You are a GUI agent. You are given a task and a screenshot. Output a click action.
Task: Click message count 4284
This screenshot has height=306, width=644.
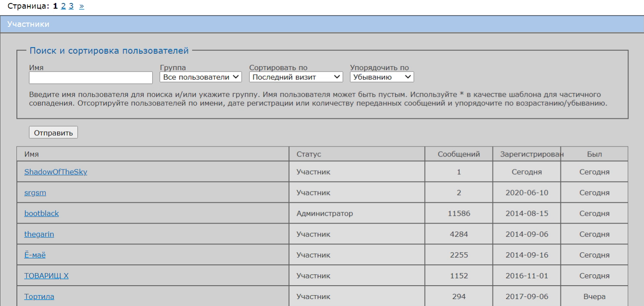click(459, 234)
